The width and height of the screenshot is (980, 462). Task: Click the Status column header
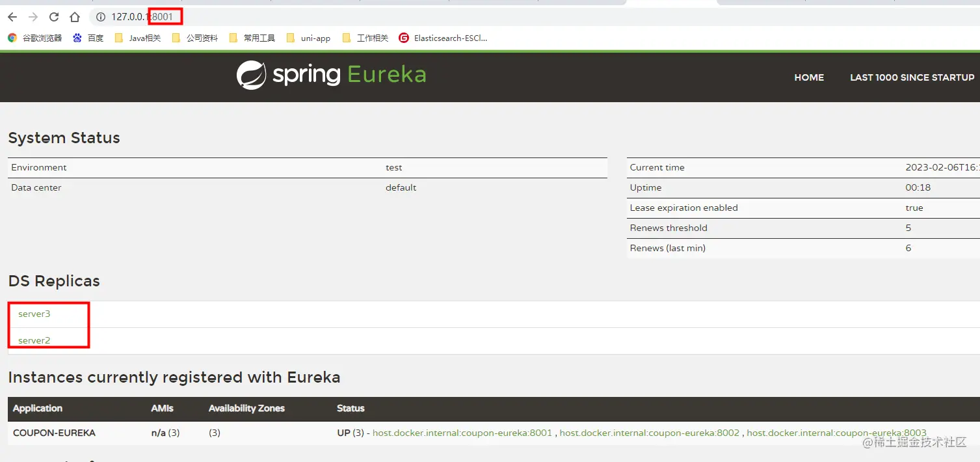point(351,408)
